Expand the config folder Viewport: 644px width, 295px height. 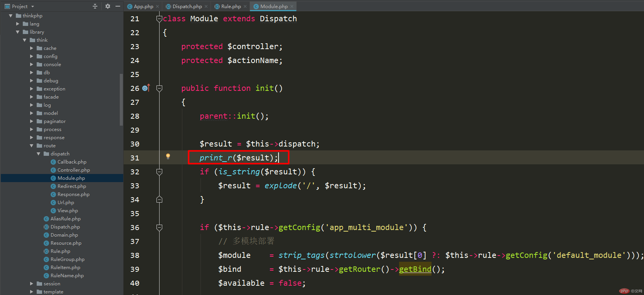32,56
